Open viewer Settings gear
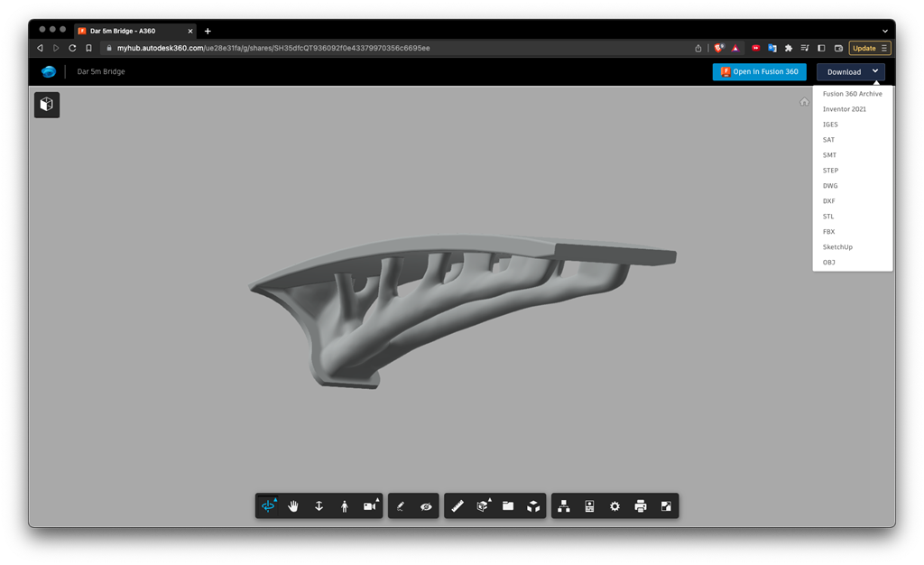This screenshot has width=924, height=565. coord(614,506)
